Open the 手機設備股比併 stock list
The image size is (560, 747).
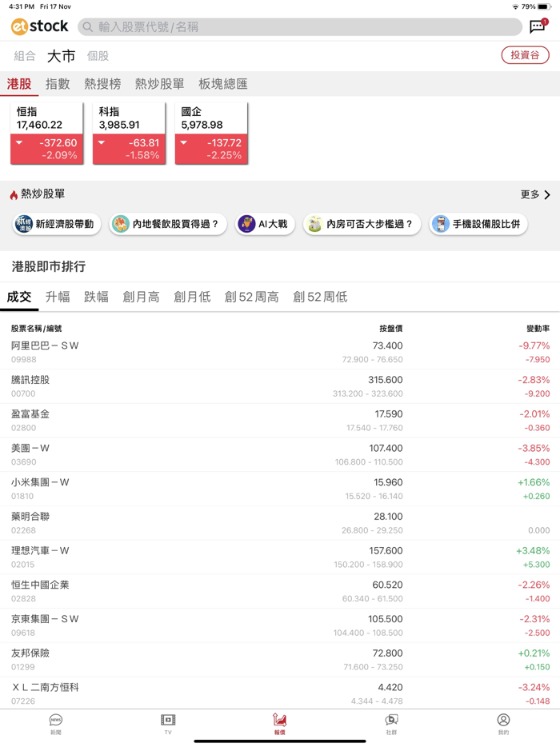tap(478, 224)
